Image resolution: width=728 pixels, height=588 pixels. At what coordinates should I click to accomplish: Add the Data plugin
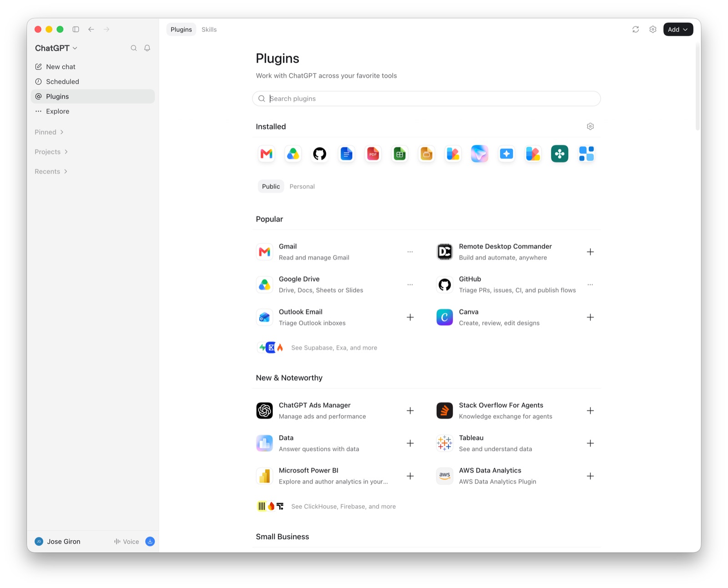(410, 443)
